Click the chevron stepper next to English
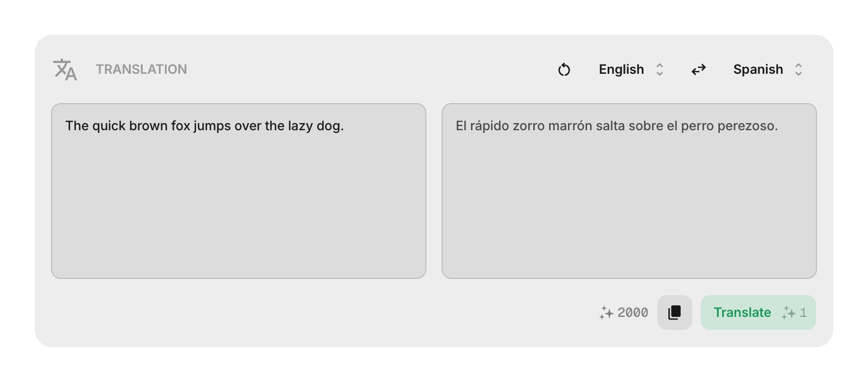Screen dimensions: 868x382 (660, 69)
